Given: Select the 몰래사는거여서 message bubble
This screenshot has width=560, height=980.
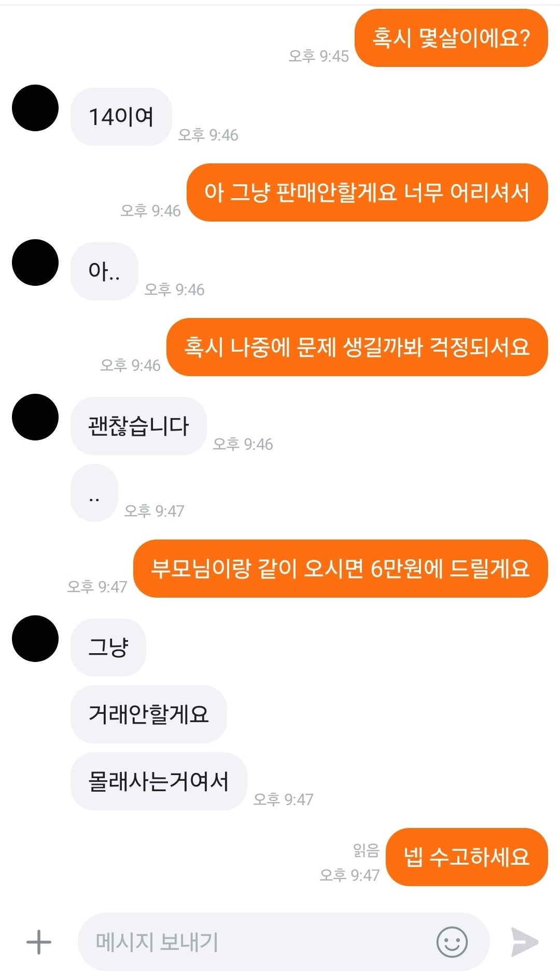Looking at the screenshot, I should tap(159, 781).
